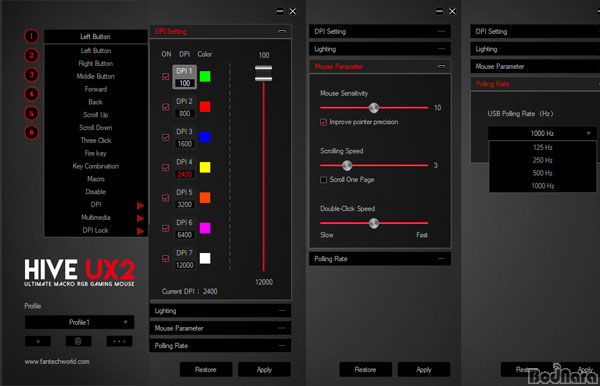Viewport: 600px width, 386px height.
Task: Click the magenta DPI 6 color swatch
Action: click(x=205, y=228)
